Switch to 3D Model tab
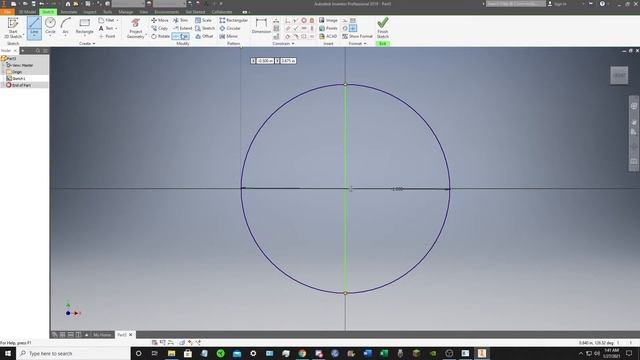The height and width of the screenshot is (360, 640). point(27,12)
